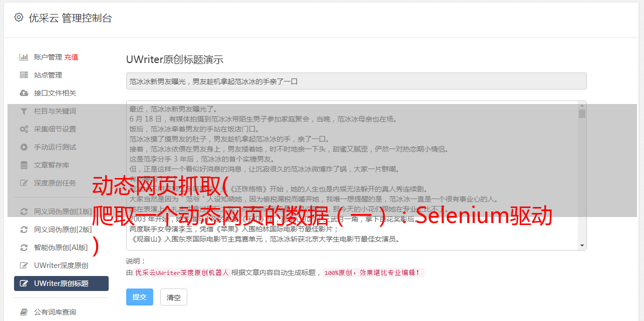
Task: Select 同义词伪原创[1版] menu item
Action: click(x=61, y=211)
